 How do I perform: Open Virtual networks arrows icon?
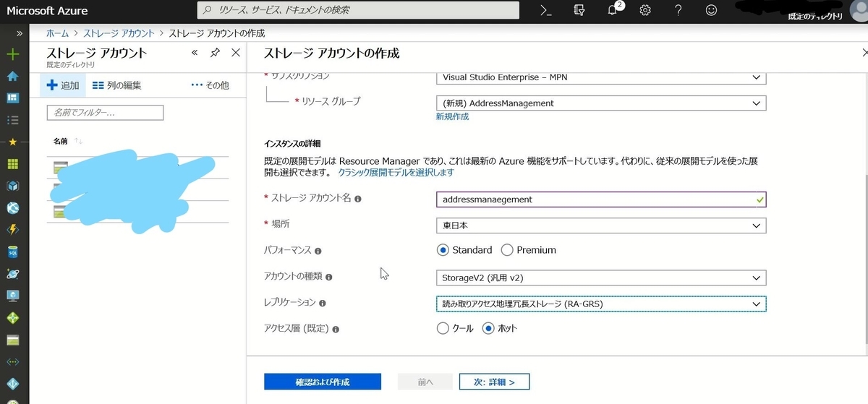tap(12, 362)
